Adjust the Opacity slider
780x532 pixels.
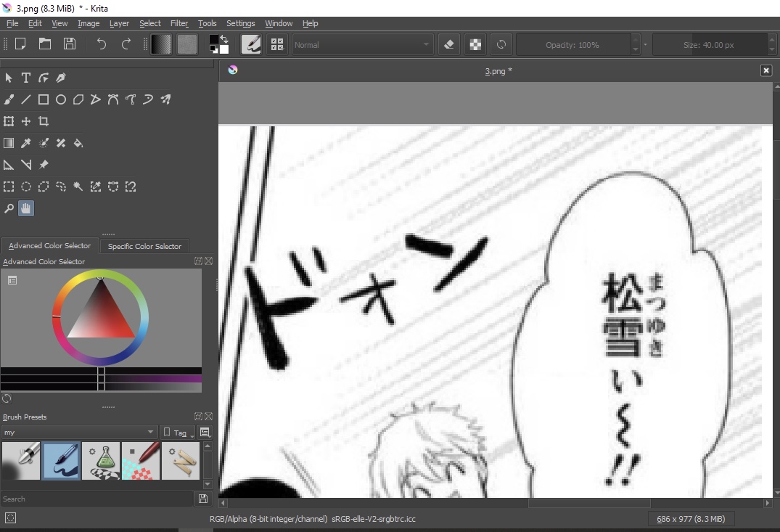pyautogui.click(x=573, y=45)
